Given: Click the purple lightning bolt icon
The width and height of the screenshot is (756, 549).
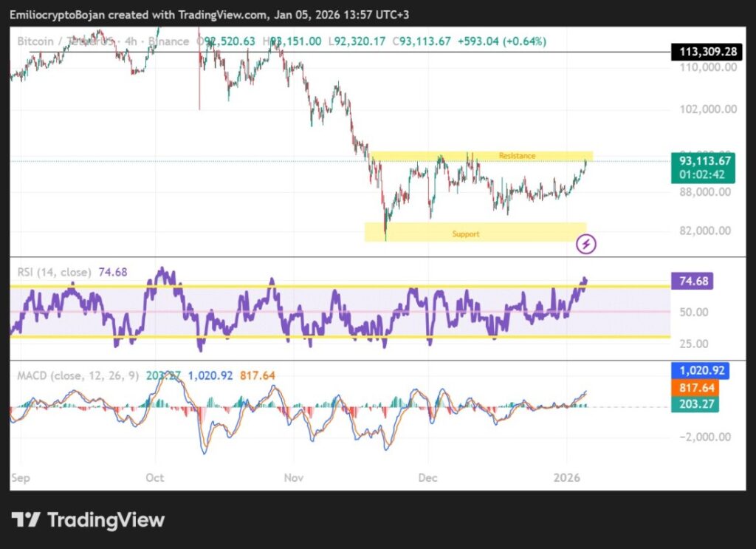Looking at the screenshot, I should click(586, 244).
